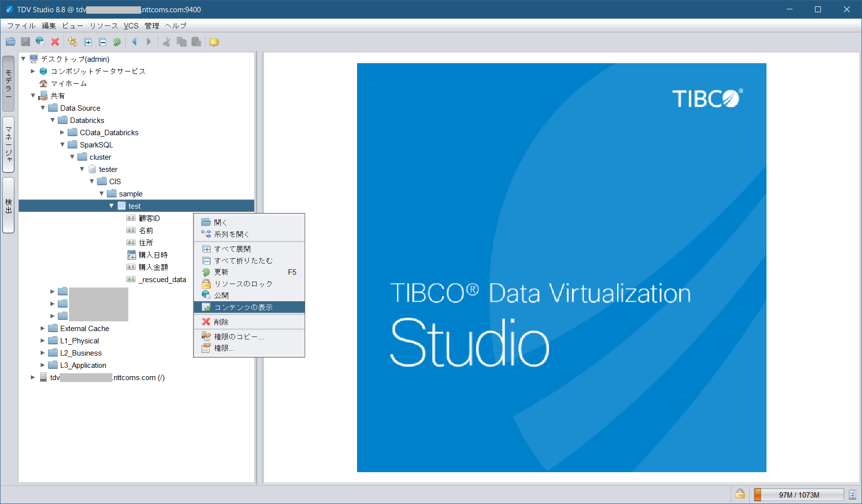Image resolution: width=862 pixels, height=504 pixels.
Task: Click the Open folder toolbar icon
Action: [x=11, y=42]
